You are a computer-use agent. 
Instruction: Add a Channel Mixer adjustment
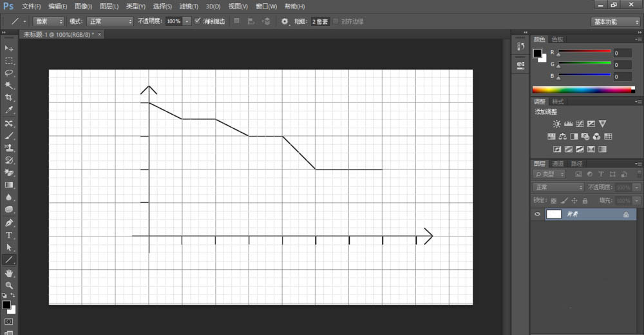click(x=596, y=137)
